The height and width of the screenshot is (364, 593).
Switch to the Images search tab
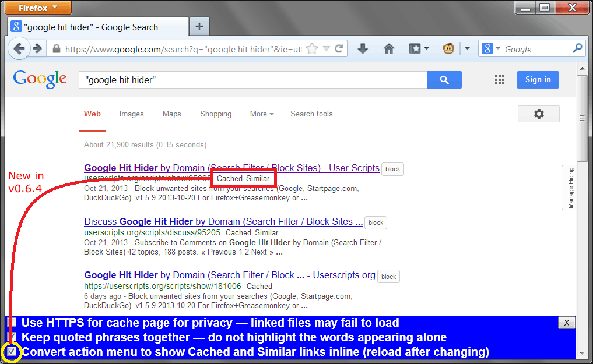click(x=131, y=114)
